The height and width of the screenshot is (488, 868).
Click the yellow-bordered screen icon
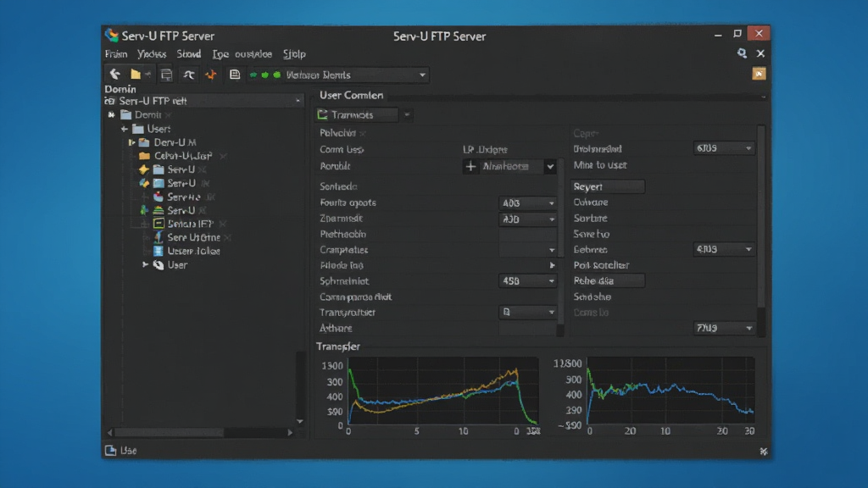click(x=159, y=224)
